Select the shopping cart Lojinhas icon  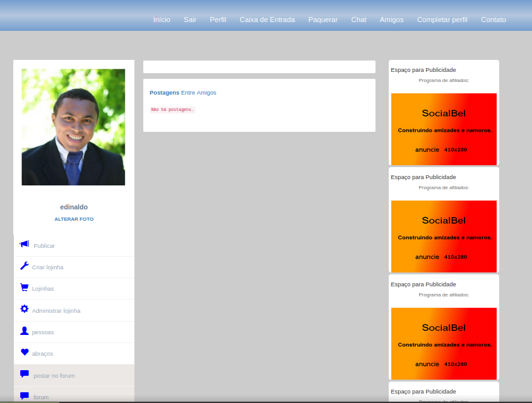click(25, 287)
